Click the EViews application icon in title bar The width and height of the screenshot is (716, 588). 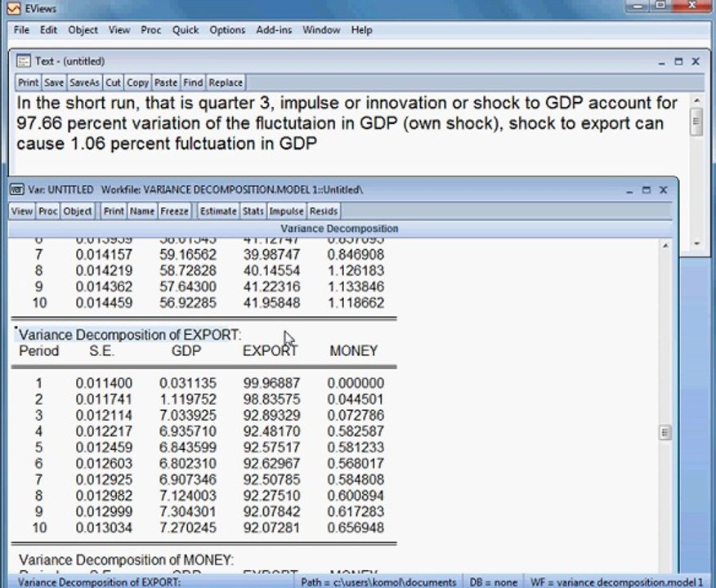click(14, 8)
